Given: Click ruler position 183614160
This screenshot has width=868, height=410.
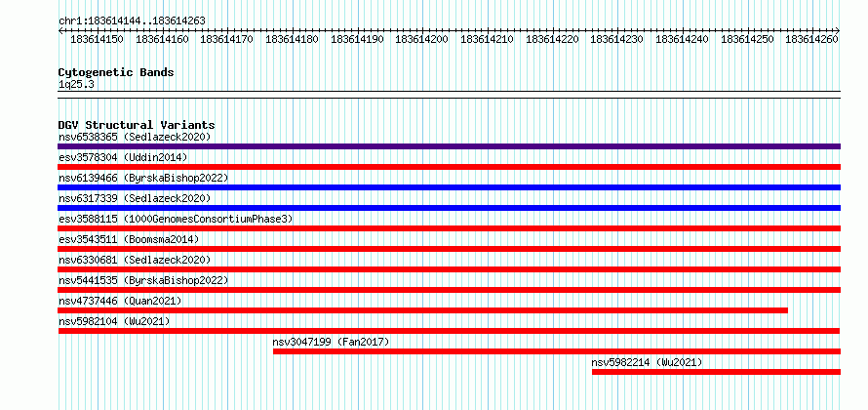Looking at the screenshot, I should click(x=162, y=39).
